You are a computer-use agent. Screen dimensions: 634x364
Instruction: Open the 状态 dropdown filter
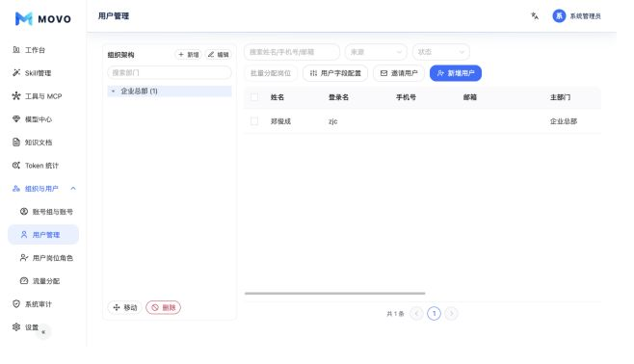pyautogui.click(x=440, y=52)
